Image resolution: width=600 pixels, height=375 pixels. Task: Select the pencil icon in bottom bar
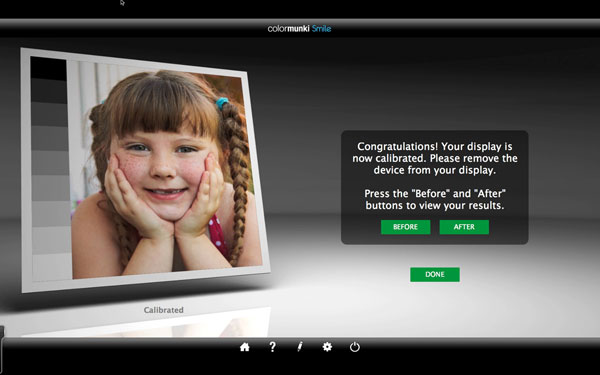[x=300, y=347]
